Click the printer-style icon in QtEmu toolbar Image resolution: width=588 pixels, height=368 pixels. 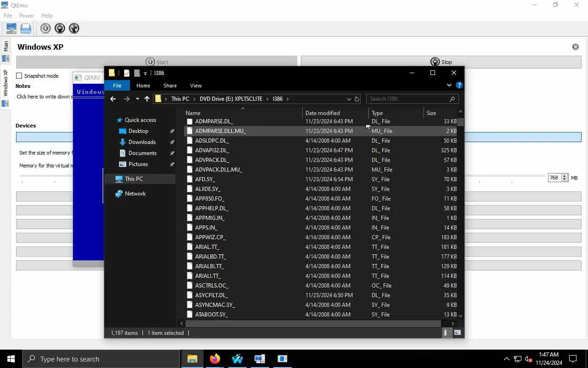coord(26,29)
